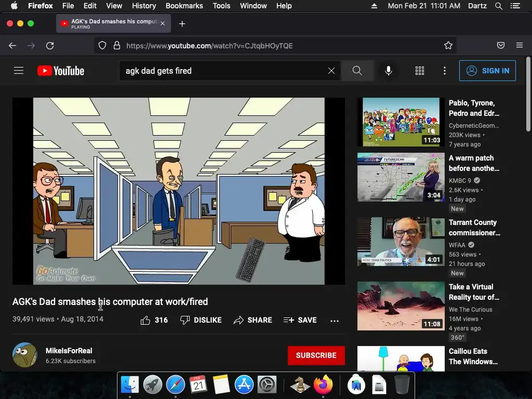
Task: Click the eject icon in menu bar
Action: (374, 6)
